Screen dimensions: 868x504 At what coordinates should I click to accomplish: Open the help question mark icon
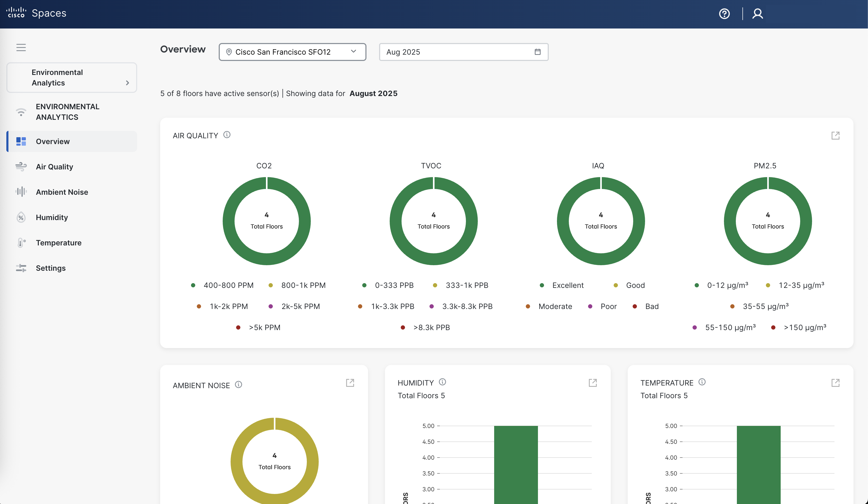tap(724, 14)
